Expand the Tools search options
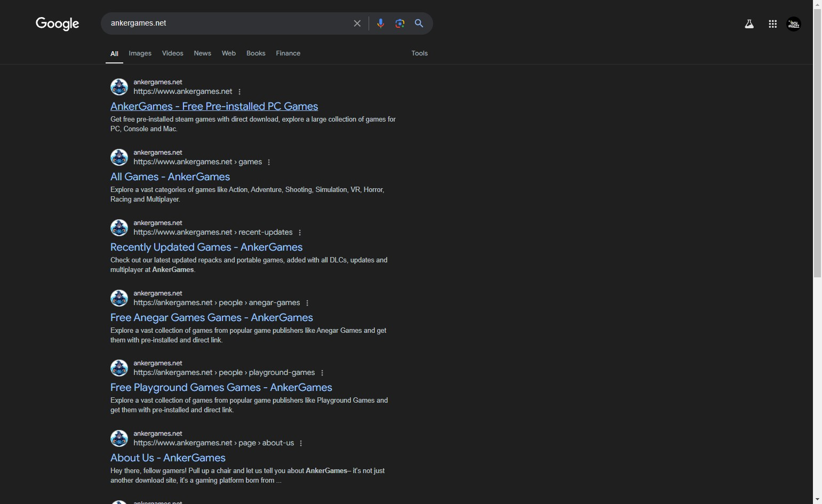 point(420,53)
